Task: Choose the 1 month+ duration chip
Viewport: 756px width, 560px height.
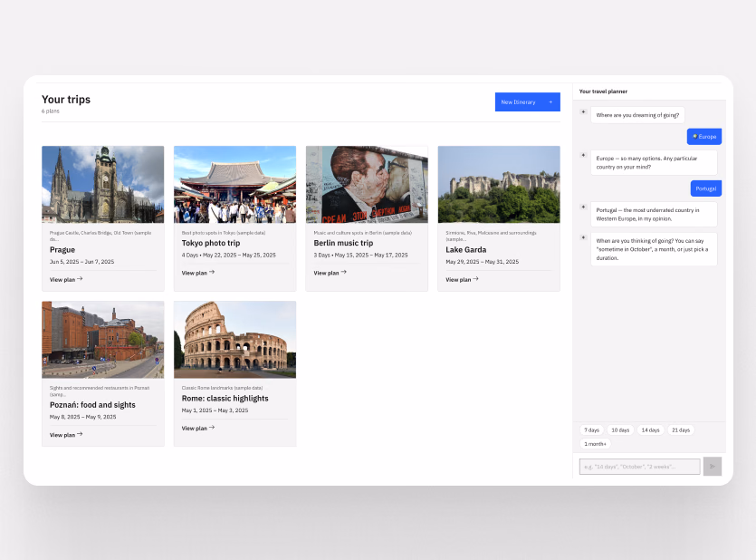Action: click(596, 444)
